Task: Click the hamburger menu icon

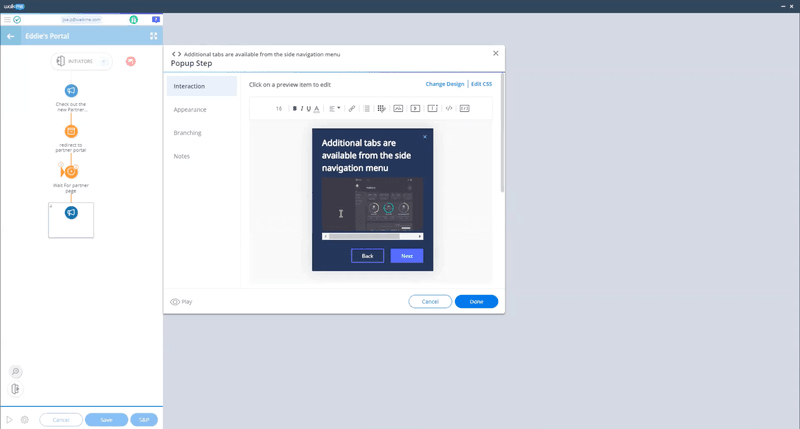Action: [x=7, y=19]
